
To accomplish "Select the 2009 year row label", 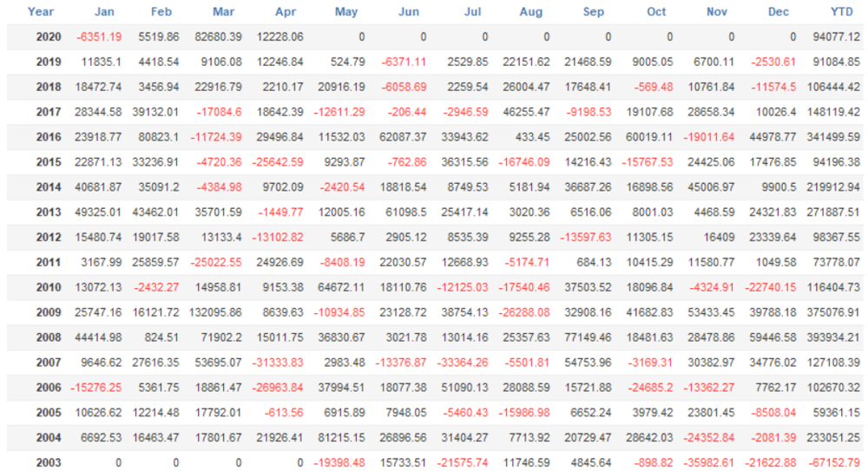I will 49,312.
